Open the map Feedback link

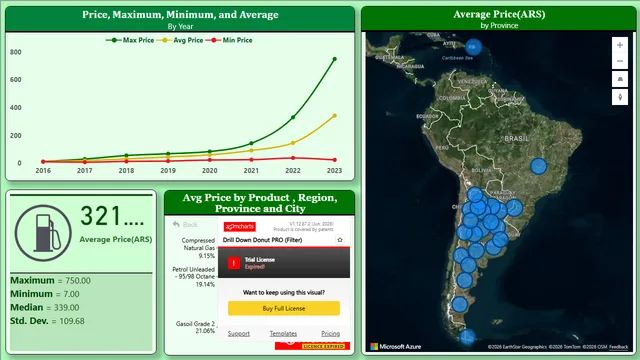618,347
